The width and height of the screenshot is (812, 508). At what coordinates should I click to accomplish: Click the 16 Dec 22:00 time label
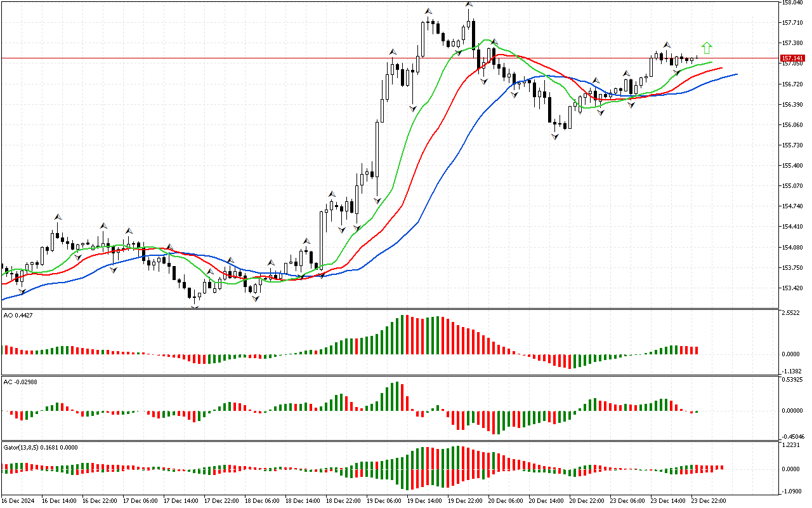[x=99, y=500]
